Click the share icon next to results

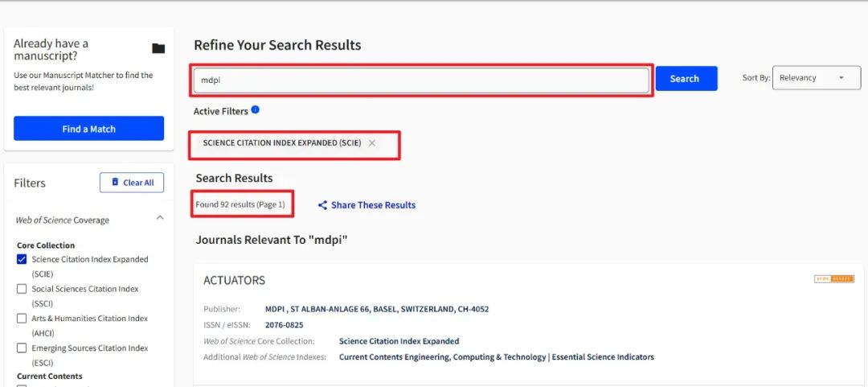tap(322, 205)
